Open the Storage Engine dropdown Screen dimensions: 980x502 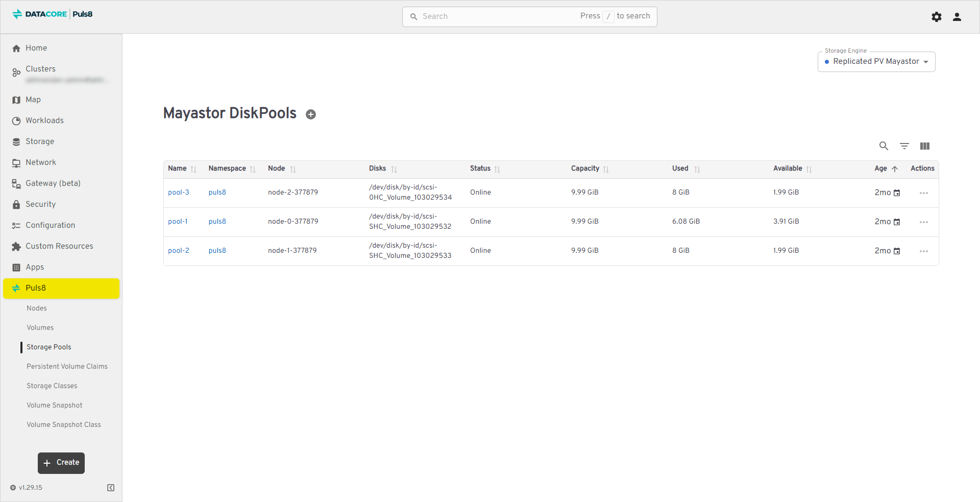pos(876,62)
